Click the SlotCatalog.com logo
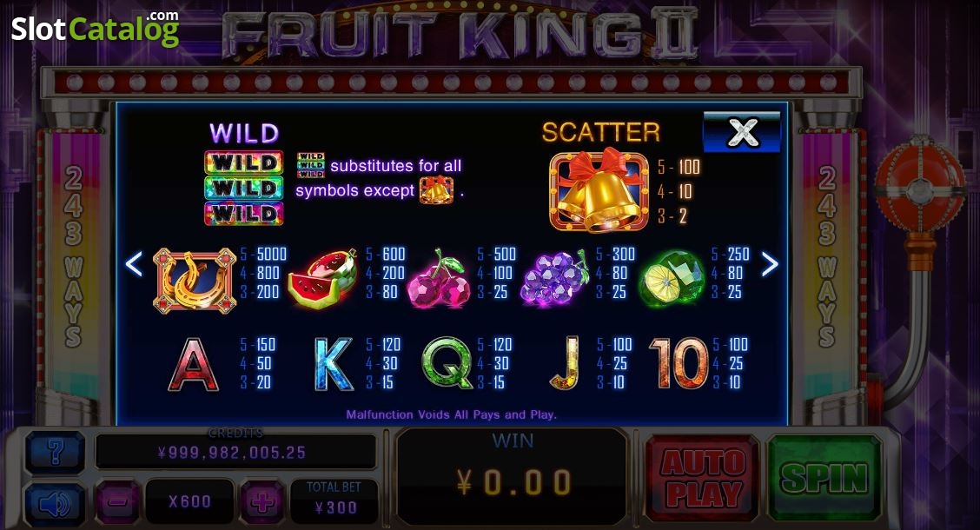The height and width of the screenshot is (530, 980). (x=95, y=28)
